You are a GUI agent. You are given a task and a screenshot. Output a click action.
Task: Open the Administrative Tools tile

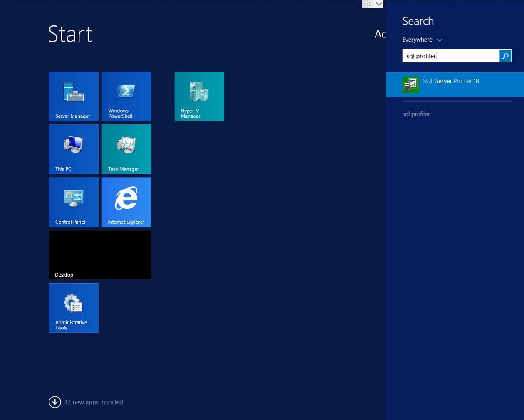click(74, 308)
